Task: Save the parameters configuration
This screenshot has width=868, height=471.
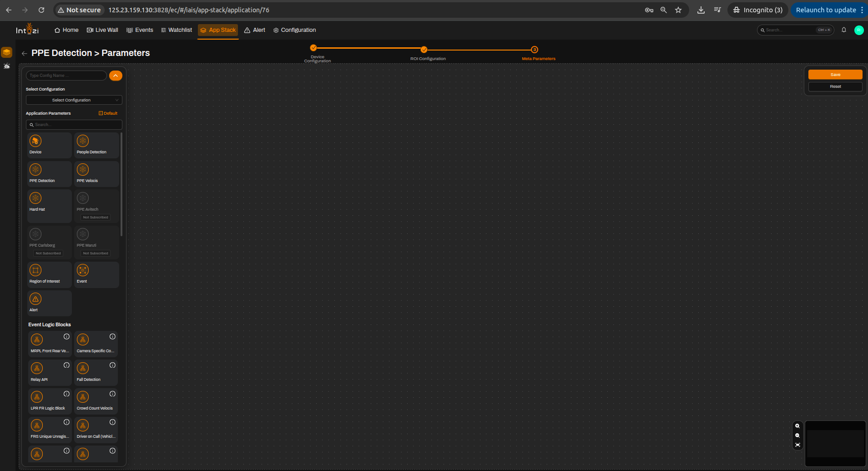Action: (x=835, y=75)
